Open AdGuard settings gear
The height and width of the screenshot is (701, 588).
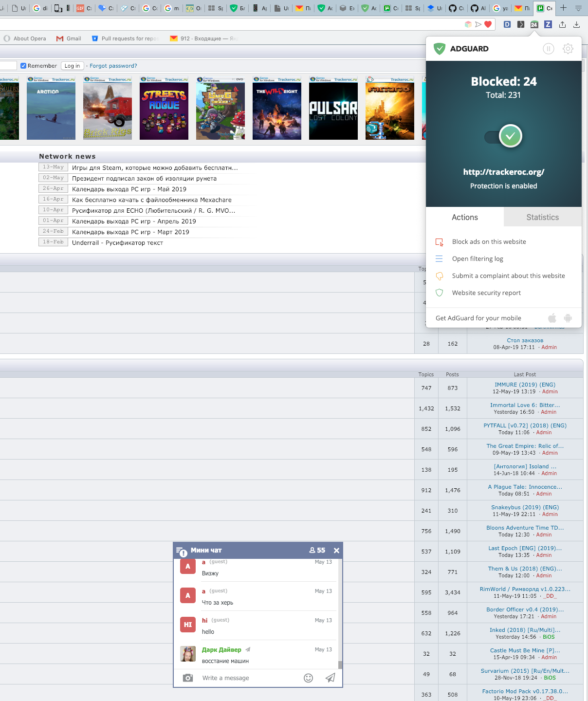point(568,49)
